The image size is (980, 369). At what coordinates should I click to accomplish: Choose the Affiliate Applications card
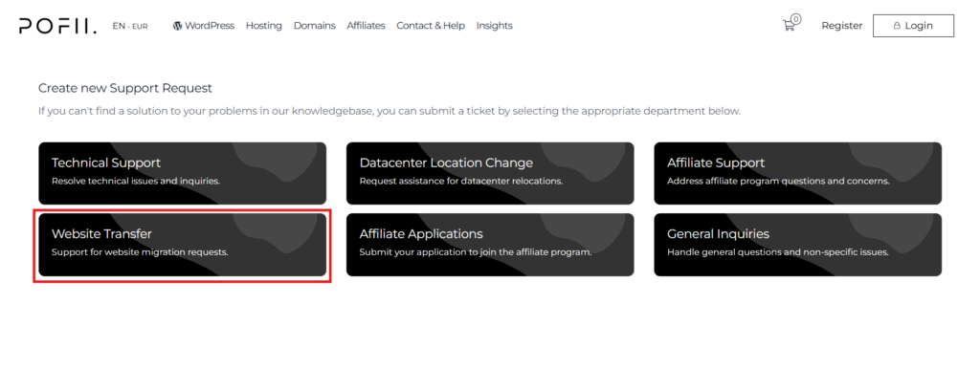(490, 245)
